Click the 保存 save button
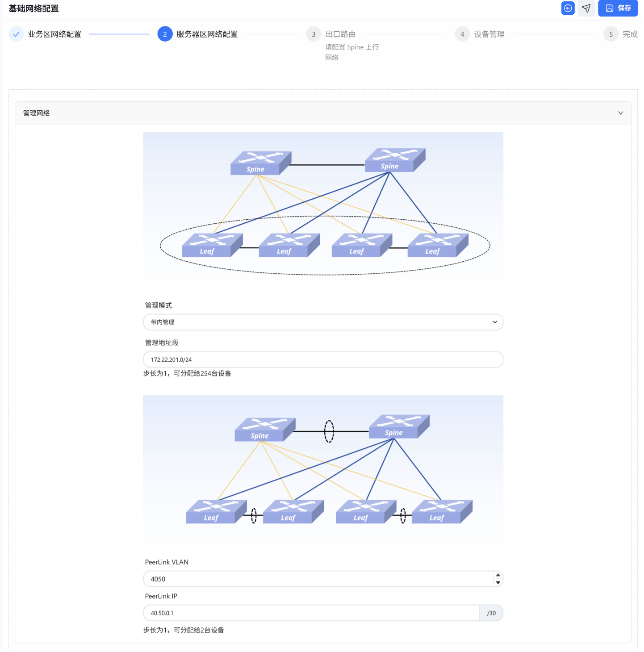Viewport: 644px width, 652px height. click(x=618, y=8)
